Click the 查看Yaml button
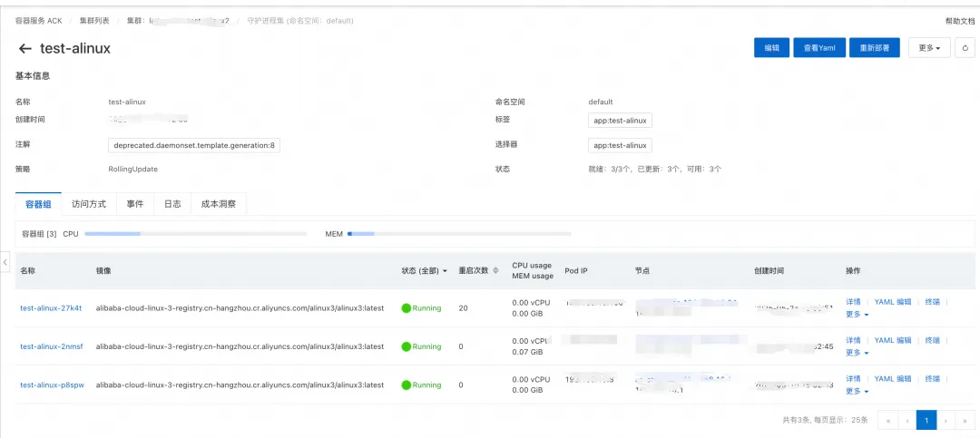This screenshot has height=438, width=980. pos(819,47)
